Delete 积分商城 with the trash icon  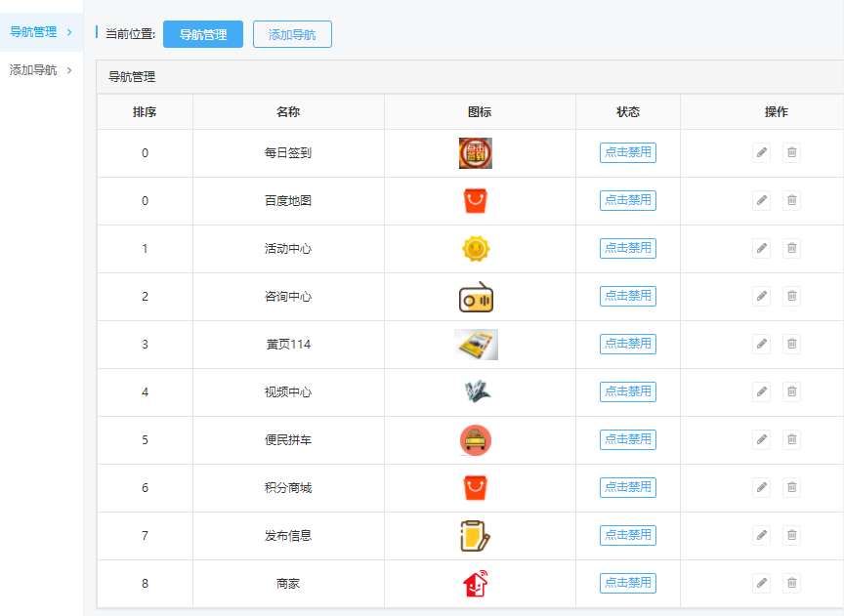point(791,488)
